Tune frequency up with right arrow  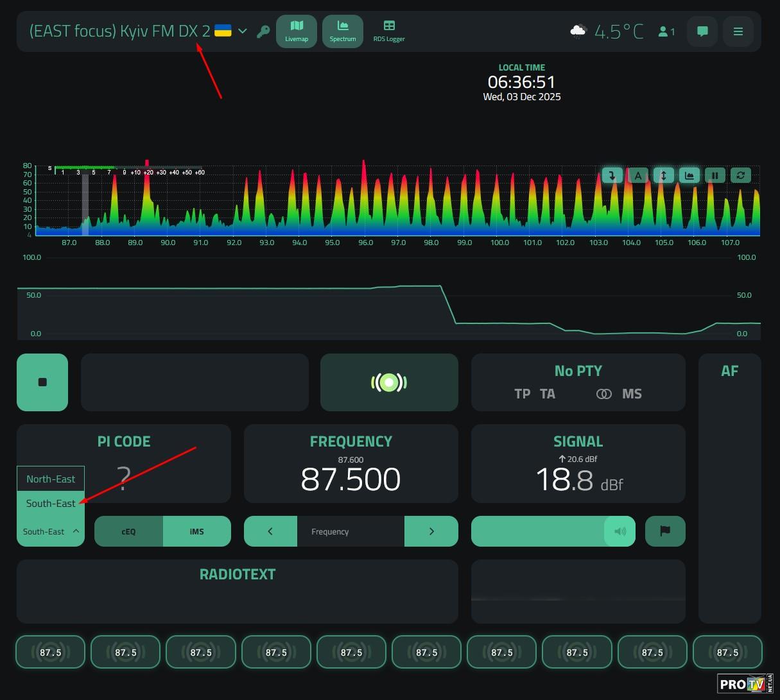pyautogui.click(x=431, y=531)
